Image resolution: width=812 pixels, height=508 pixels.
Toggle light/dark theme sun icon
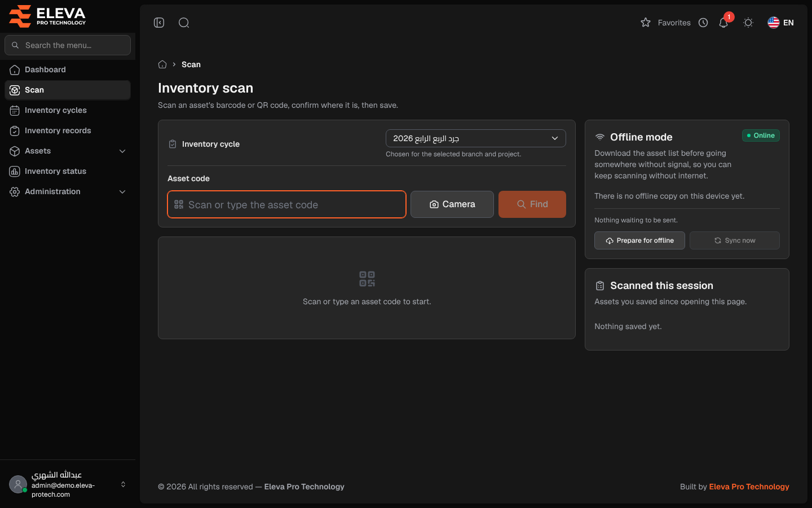[748, 23]
